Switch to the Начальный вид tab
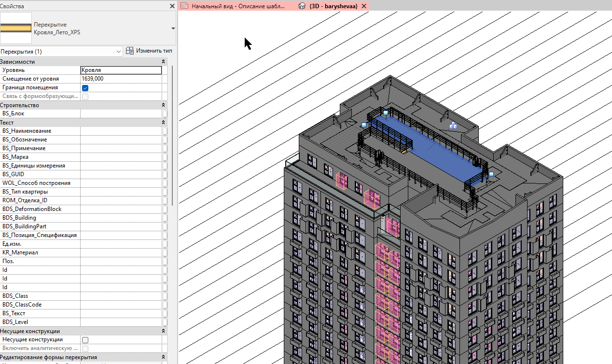Viewport: 612px width, 364px height. [x=237, y=6]
